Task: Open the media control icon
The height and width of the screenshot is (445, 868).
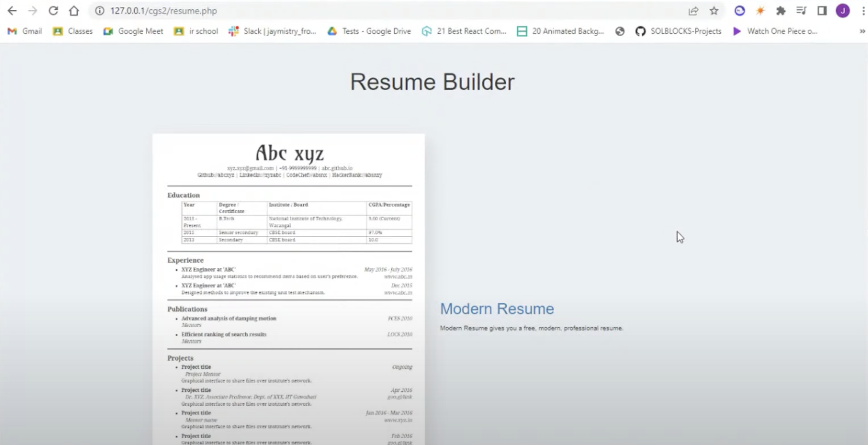Action: (801, 11)
